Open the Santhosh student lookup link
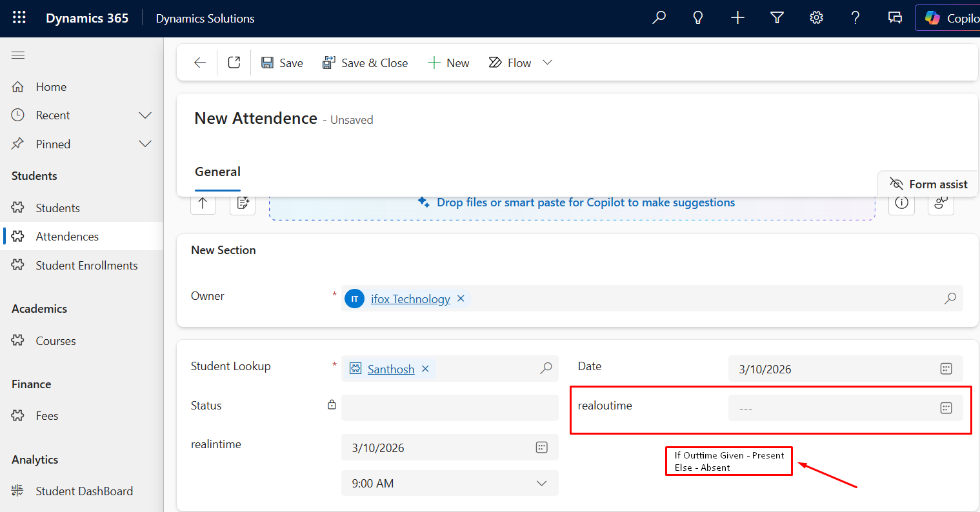 390,369
